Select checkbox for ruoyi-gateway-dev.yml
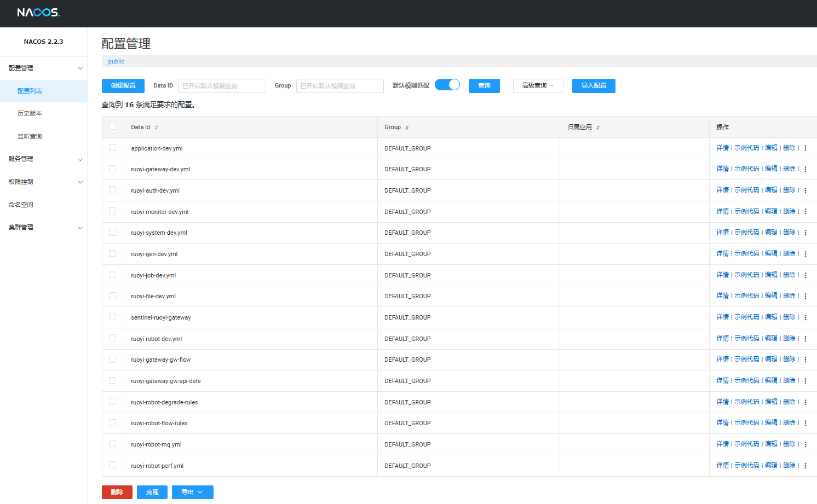The image size is (817, 504). click(112, 169)
